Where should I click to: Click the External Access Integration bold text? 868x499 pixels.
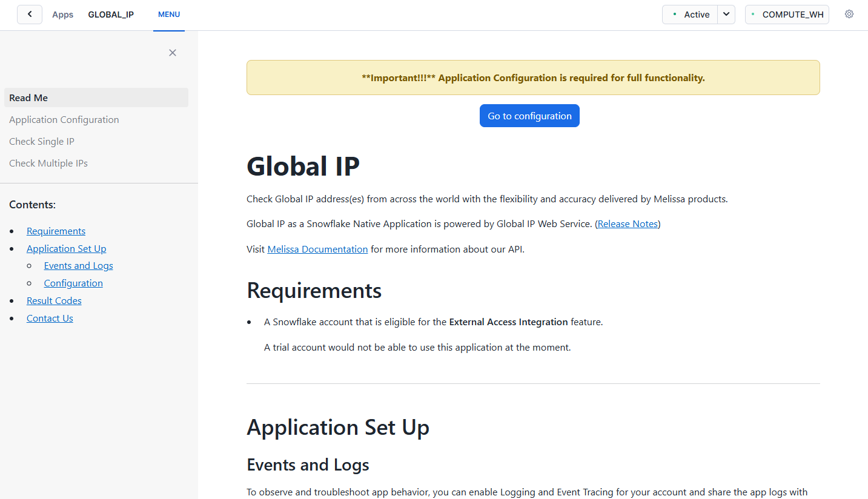[508, 322]
